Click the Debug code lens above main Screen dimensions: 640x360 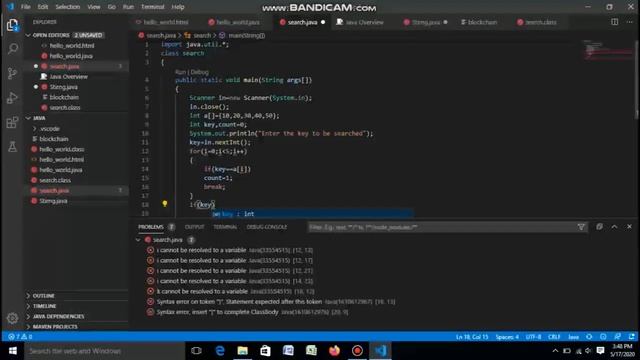[200, 72]
